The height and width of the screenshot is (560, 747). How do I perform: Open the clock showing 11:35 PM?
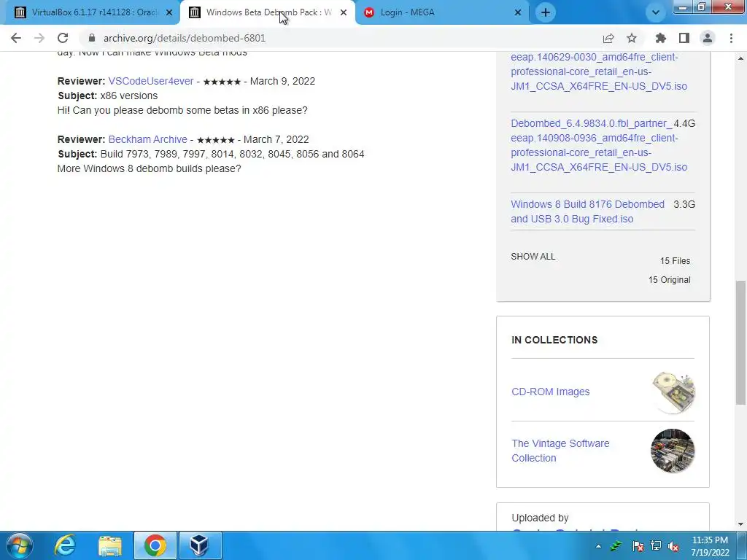[710, 546]
